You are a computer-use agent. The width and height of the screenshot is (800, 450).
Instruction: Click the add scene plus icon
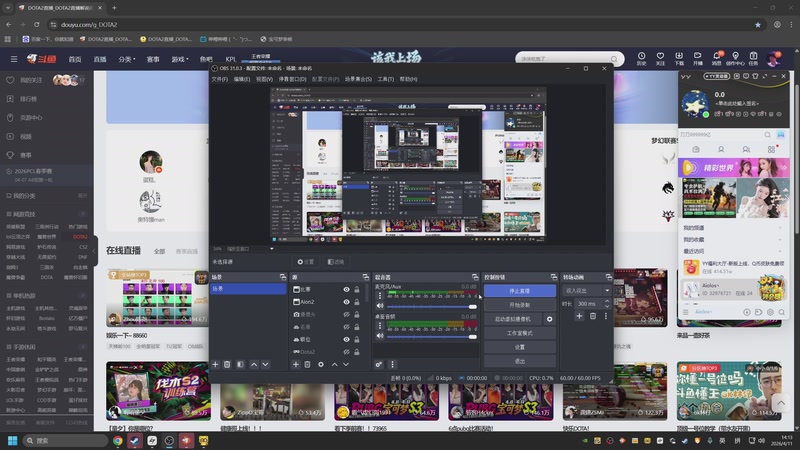[215, 364]
